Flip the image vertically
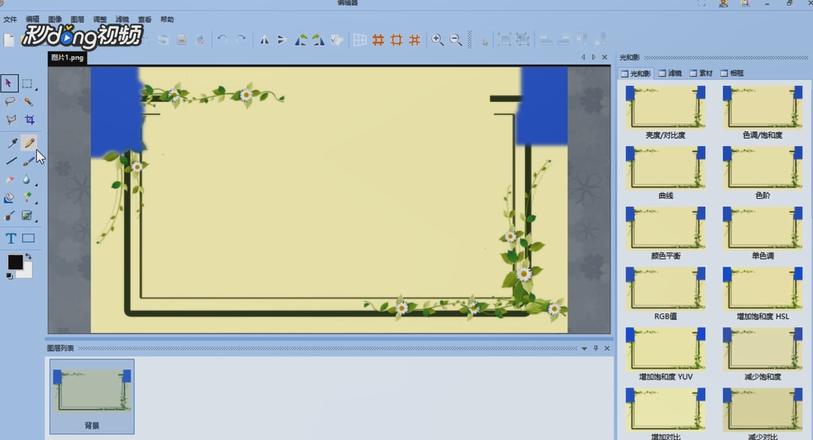Viewport: 813px width, 440px height. pos(282,40)
